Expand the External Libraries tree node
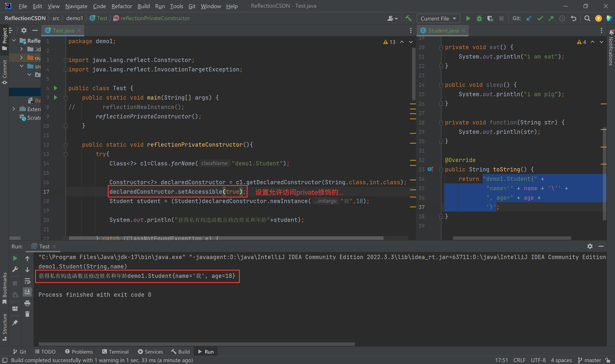Image resolution: width=615 pixels, height=364 pixels. click(14, 109)
